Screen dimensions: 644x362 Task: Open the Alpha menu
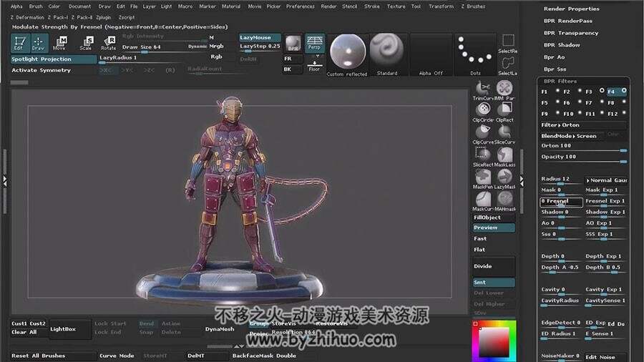[16, 6]
